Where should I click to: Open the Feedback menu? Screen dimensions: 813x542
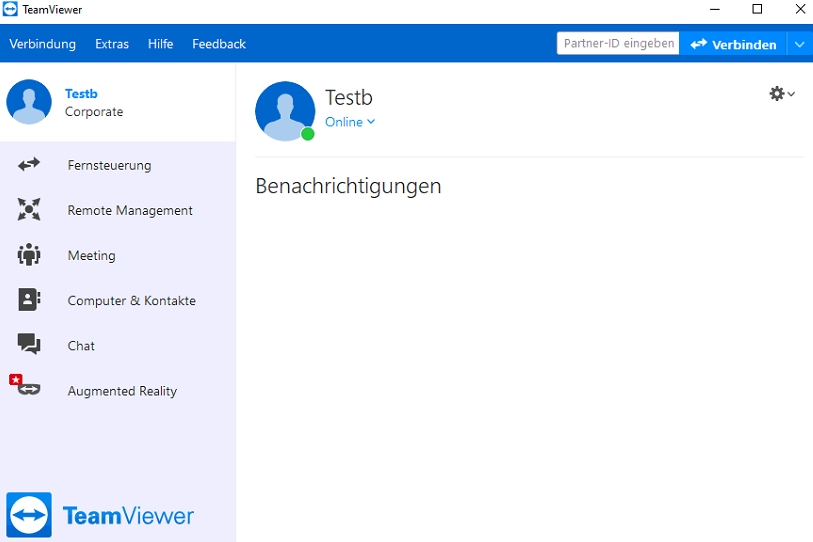[219, 44]
